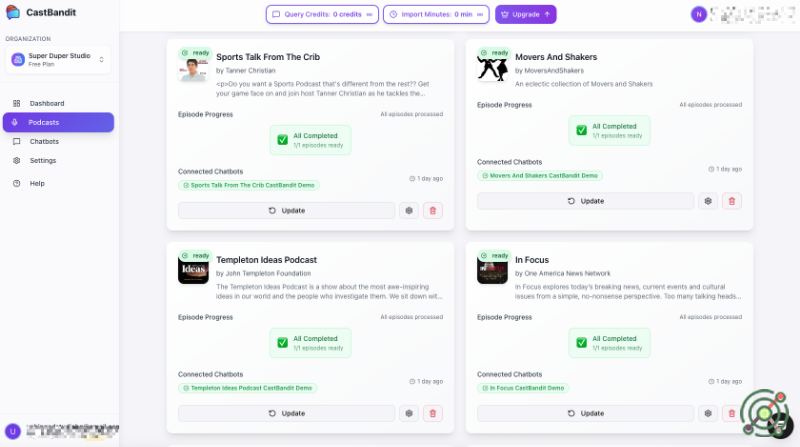Click the purple Upgrade button
800x447 pixels.
(x=526, y=14)
